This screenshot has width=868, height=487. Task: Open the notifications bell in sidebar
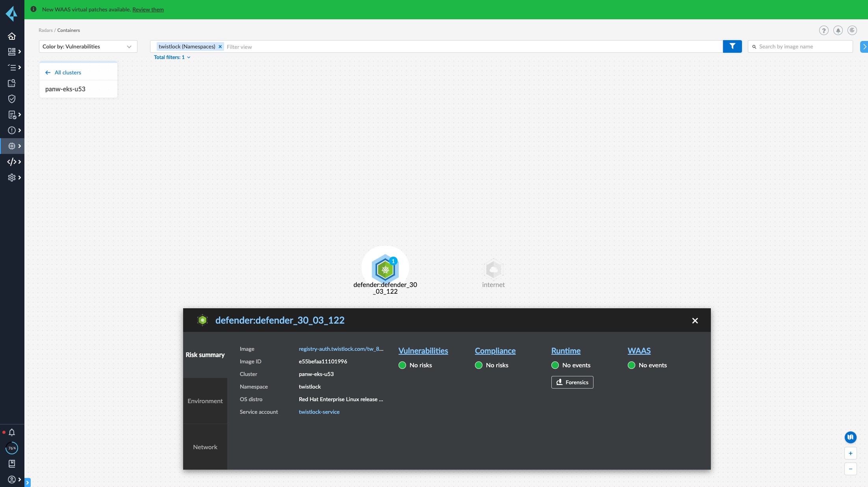12,432
